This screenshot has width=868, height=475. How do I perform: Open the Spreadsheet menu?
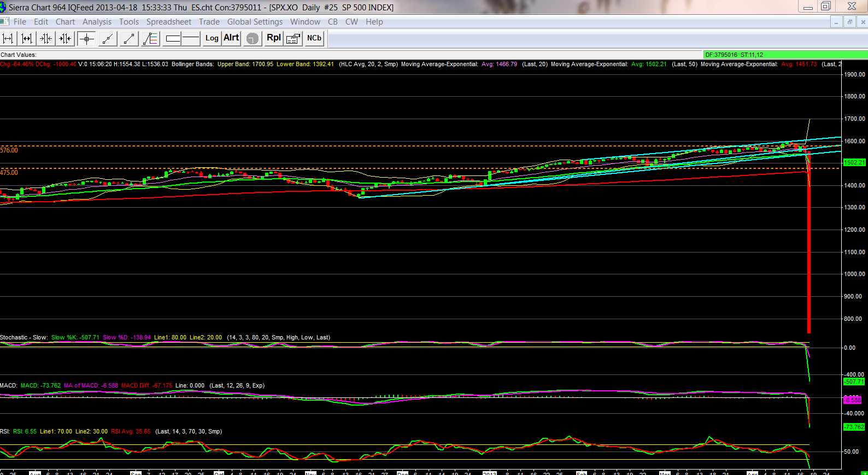[x=169, y=22]
